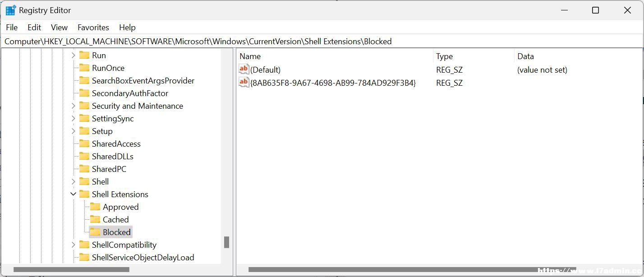The height and width of the screenshot is (277, 644).
Task: Click the folder icon beside SharedPC
Action: click(x=84, y=169)
